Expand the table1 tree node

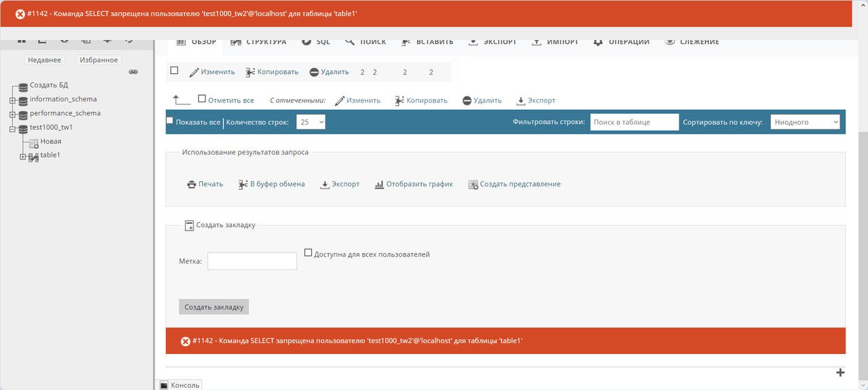coord(22,157)
